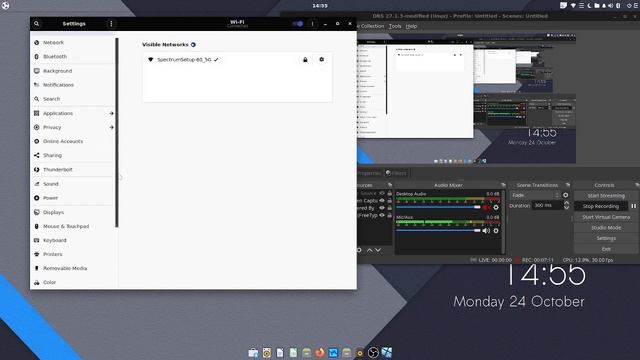640x360 pixels.
Task: Open the Software store dock icon
Action: coord(253,352)
